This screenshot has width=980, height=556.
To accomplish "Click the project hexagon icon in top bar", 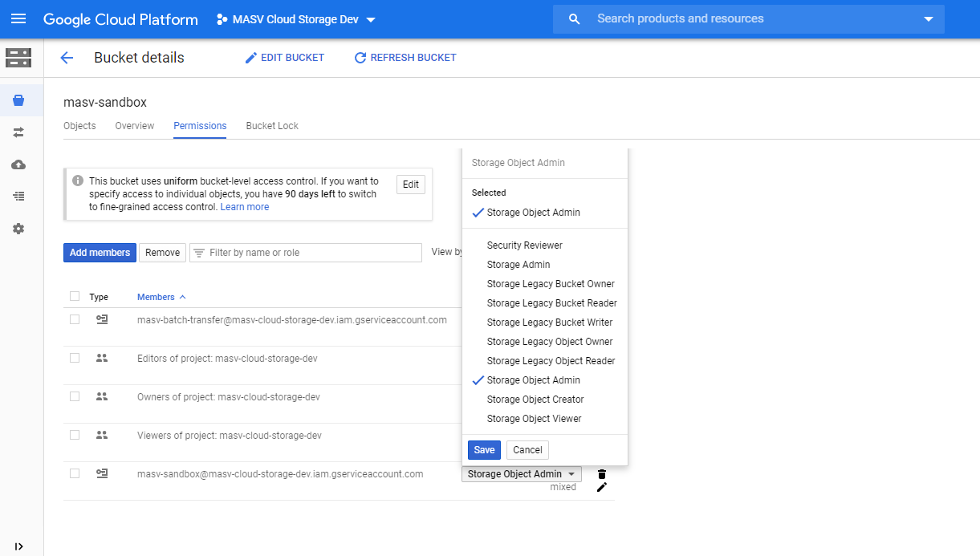I will [222, 19].
